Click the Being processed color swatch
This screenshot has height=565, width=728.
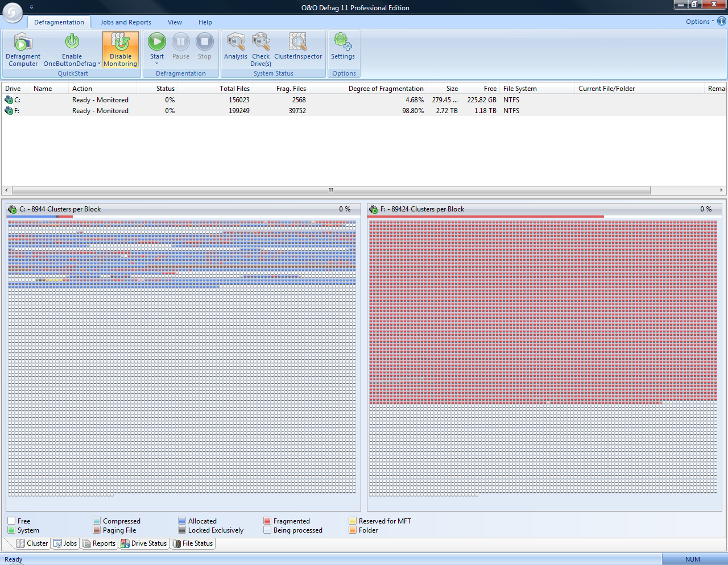[x=267, y=530]
